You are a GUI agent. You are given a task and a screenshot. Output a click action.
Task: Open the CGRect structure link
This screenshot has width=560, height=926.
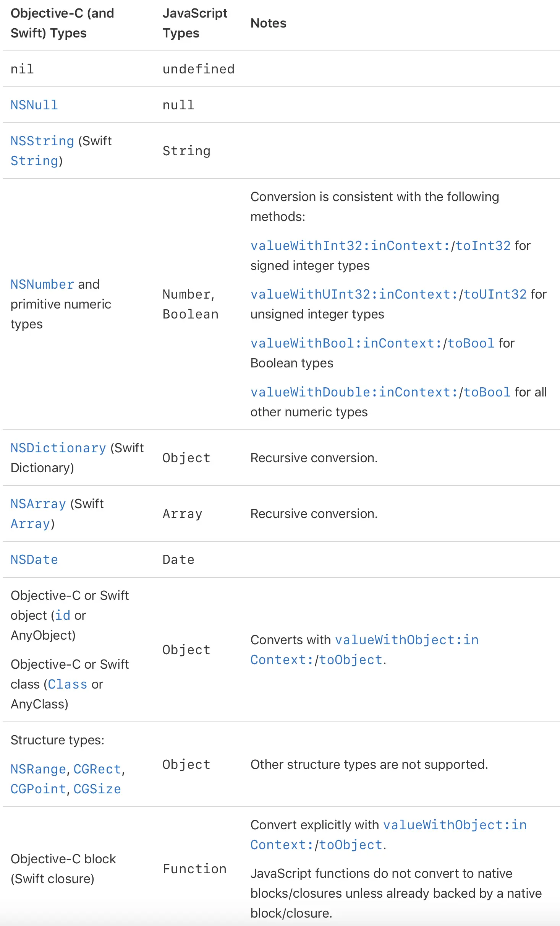point(97,769)
